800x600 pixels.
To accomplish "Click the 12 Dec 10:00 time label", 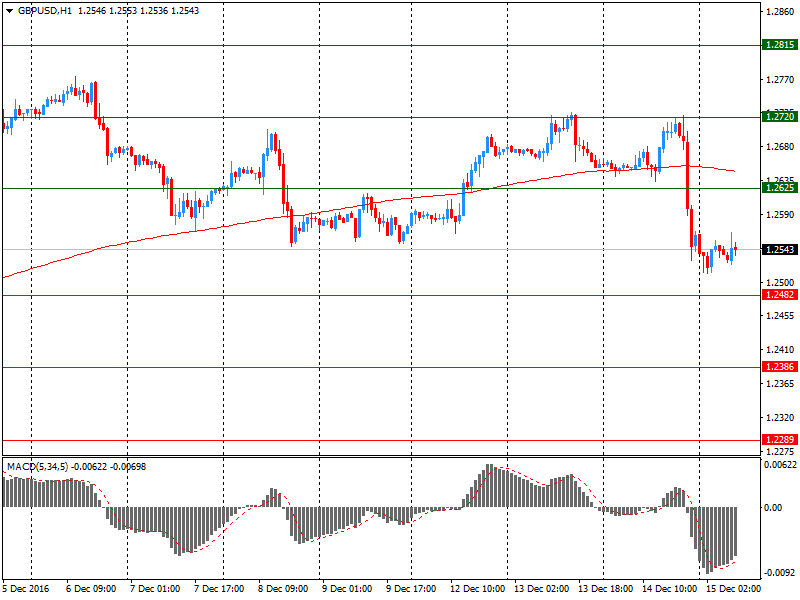I will [x=478, y=589].
